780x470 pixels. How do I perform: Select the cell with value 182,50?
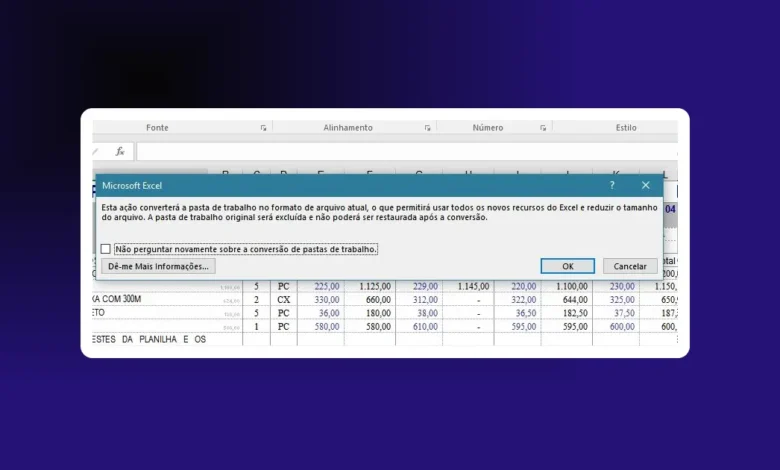point(567,313)
